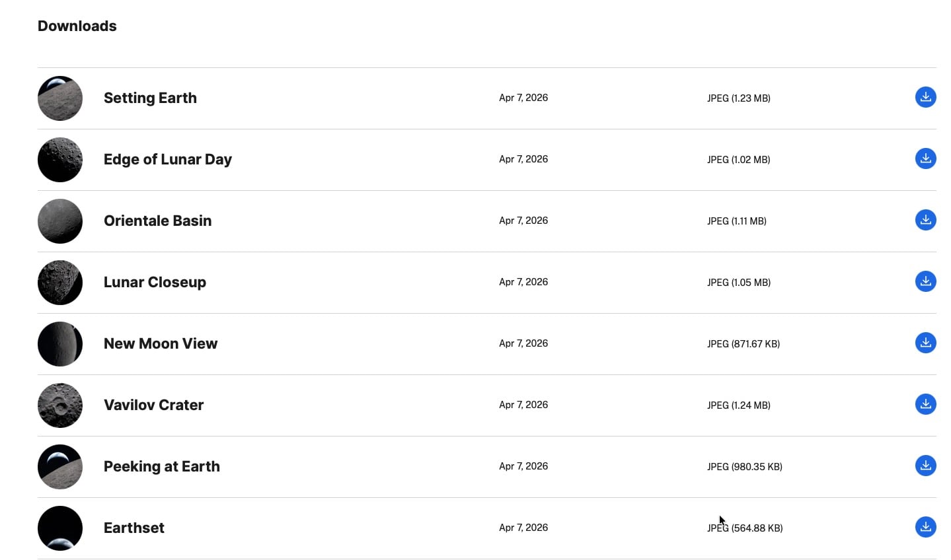Download the Peeking at Earth image
The image size is (951, 560).
pos(925,466)
